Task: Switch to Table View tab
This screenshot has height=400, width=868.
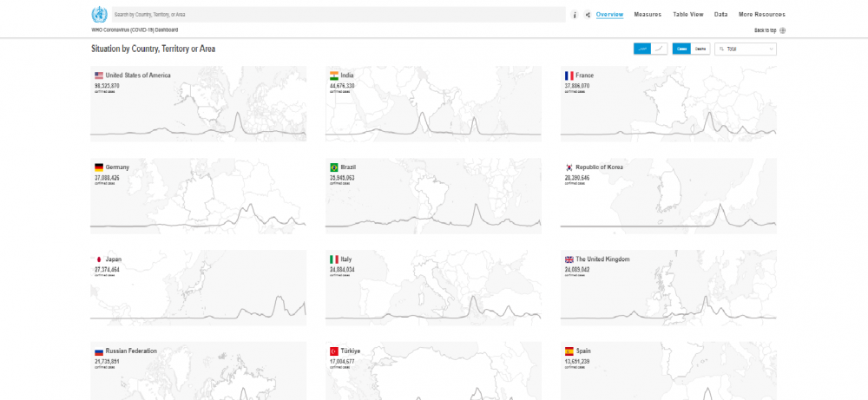Action: tap(687, 15)
